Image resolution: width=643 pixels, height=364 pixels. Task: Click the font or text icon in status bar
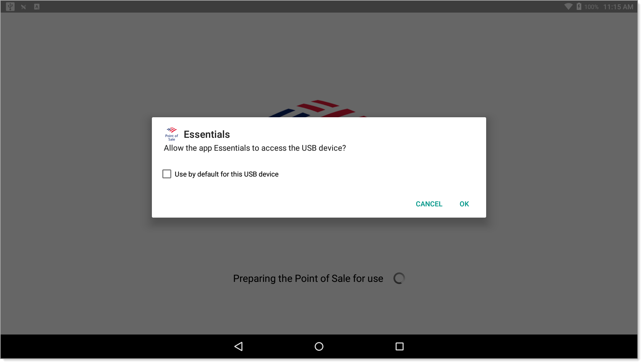click(x=36, y=6)
